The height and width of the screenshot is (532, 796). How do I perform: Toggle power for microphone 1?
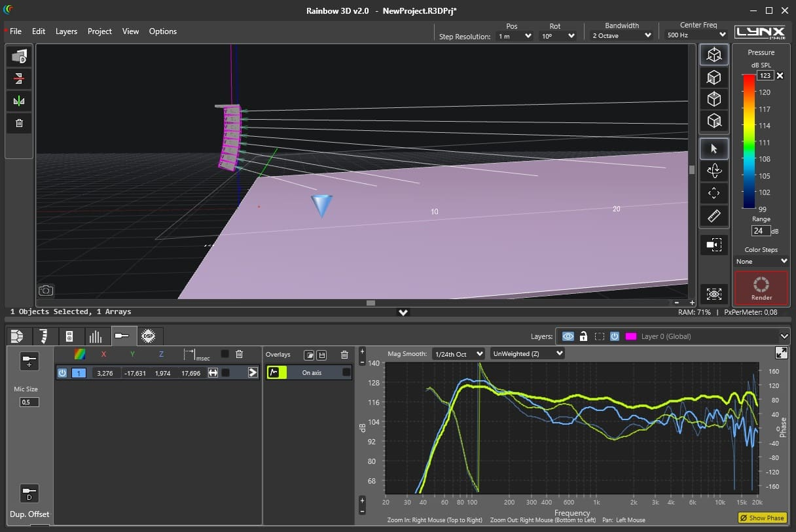(x=62, y=373)
